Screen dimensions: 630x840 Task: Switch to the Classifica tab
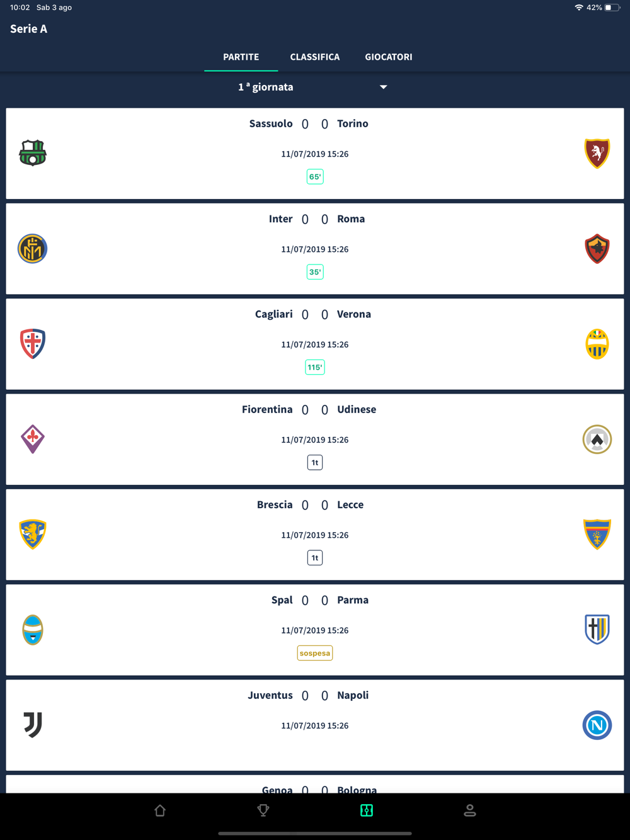coord(315,57)
